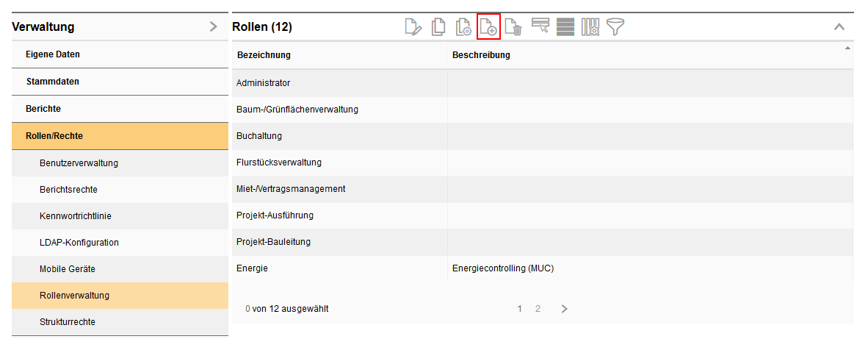The width and height of the screenshot is (868, 339).
Task: Open the document settings gear icon
Action: [x=463, y=27]
